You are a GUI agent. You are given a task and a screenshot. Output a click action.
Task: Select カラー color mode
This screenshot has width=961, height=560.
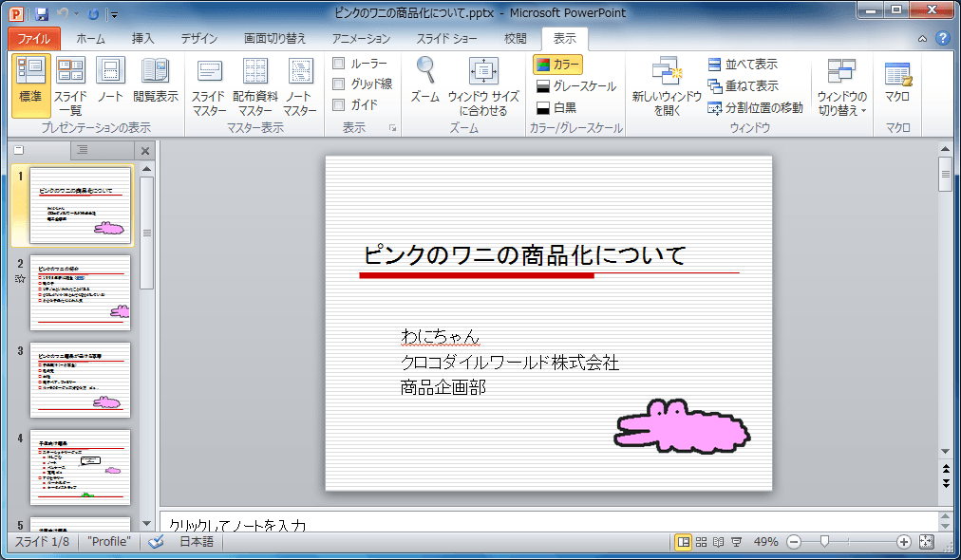[x=557, y=65]
